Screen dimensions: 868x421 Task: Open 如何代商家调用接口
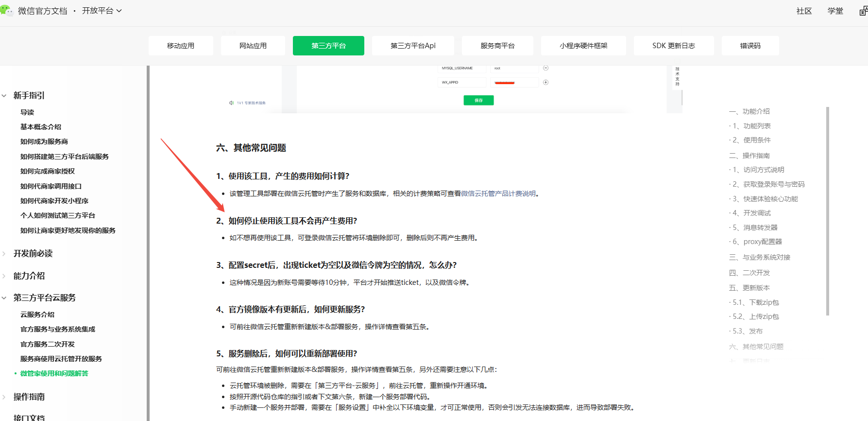pos(51,186)
